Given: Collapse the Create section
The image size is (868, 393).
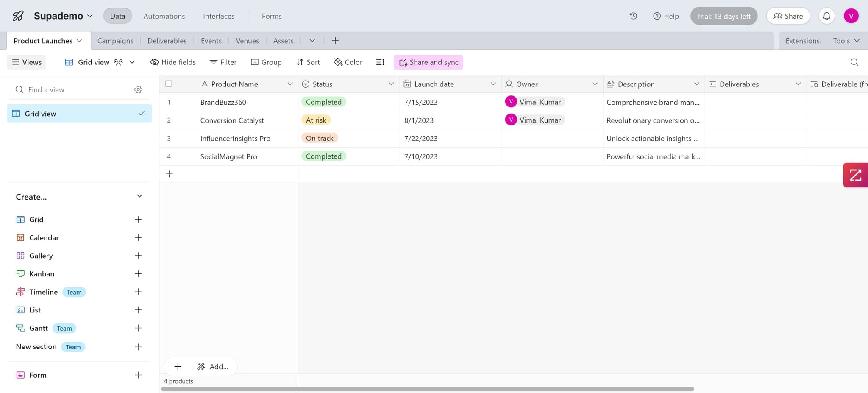Looking at the screenshot, I should coord(139,196).
